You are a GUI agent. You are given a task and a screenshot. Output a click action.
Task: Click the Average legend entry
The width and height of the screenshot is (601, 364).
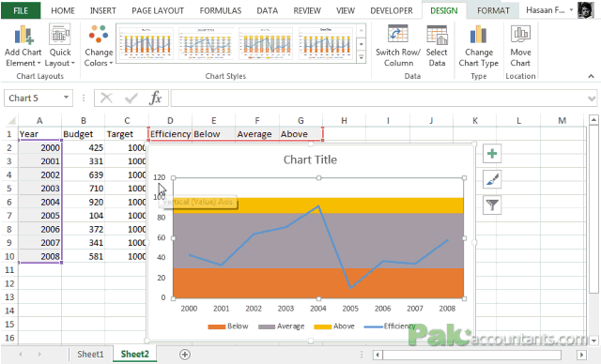282,326
